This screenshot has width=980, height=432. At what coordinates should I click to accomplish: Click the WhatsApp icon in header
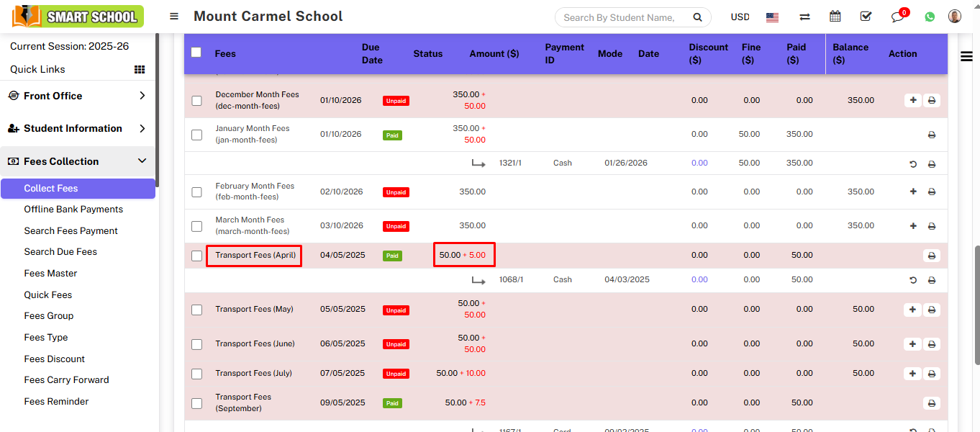click(930, 17)
